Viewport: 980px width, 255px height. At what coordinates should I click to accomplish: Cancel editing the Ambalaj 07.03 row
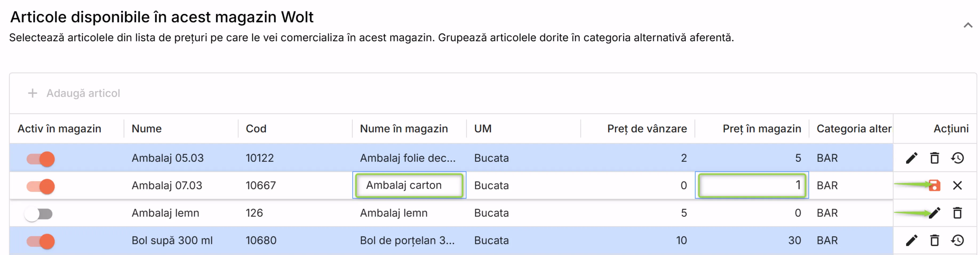(x=957, y=185)
